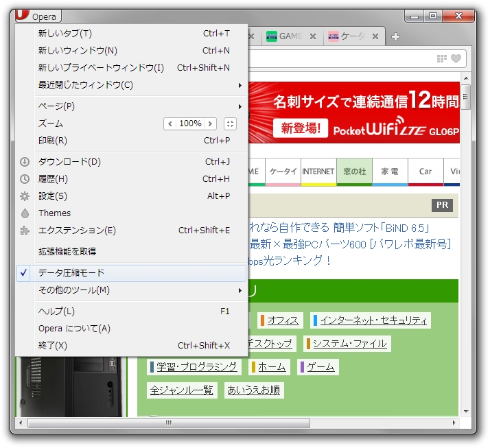Viewport: 490px width, 448px height.
Task: Click the Opera menu button
Action: pyautogui.click(x=38, y=16)
